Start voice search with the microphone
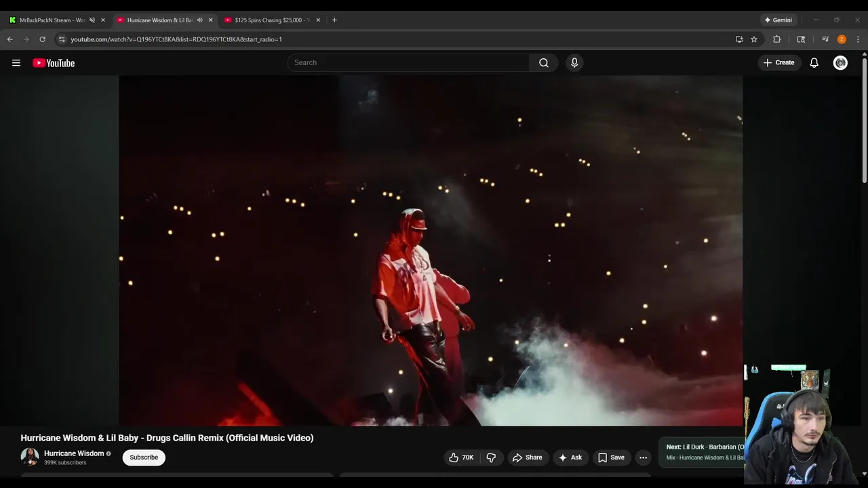 pyautogui.click(x=574, y=62)
